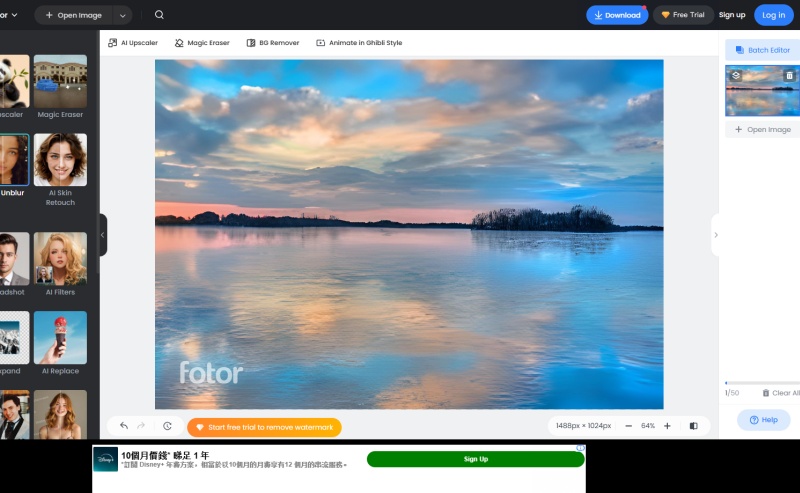Screen dimensions: 800x493
Task: Select the Magic Eraser toolbar tool
Action: click(x=202, y=43)
